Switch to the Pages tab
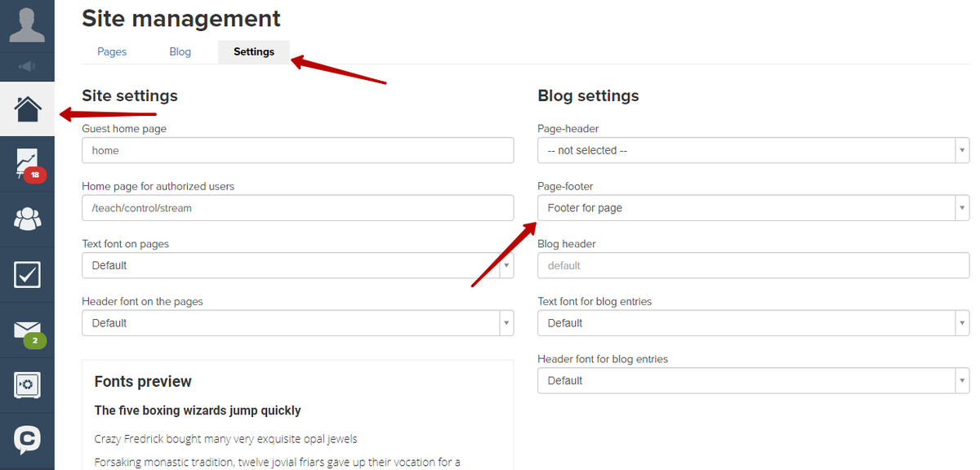Image resolution: width=980 pixels, height=470 pixels. point(112,51)
